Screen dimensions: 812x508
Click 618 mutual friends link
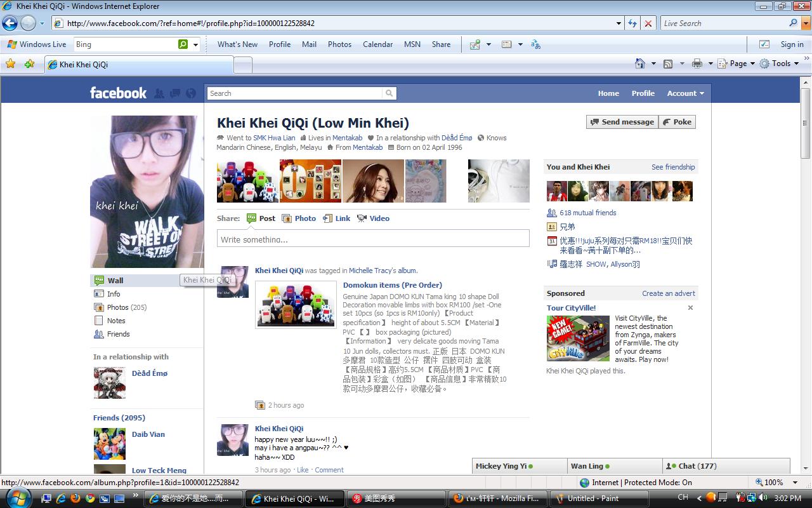(x=587, y=213)
